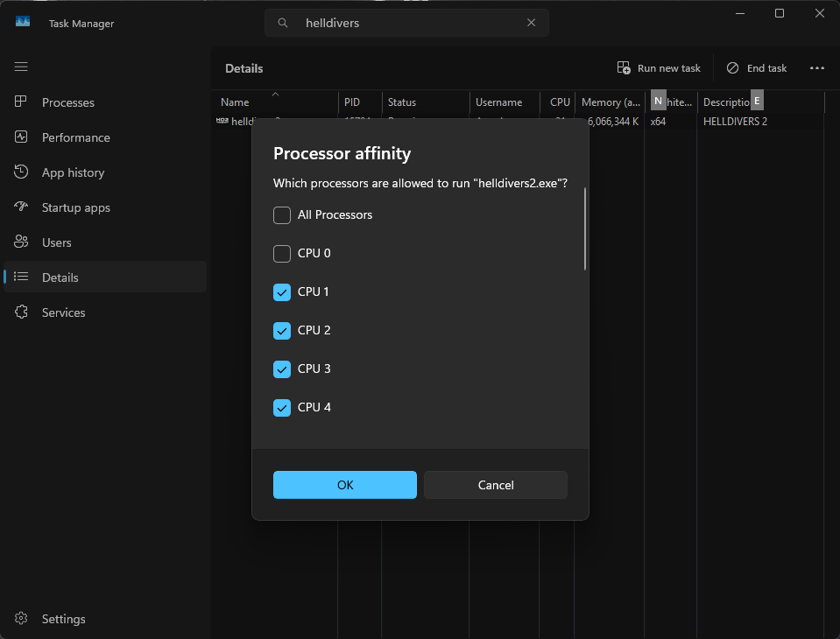This screenshot has width=840, height=639.
Task: Click the Startup apps gauge icon
Action: [x=22, y=207]
